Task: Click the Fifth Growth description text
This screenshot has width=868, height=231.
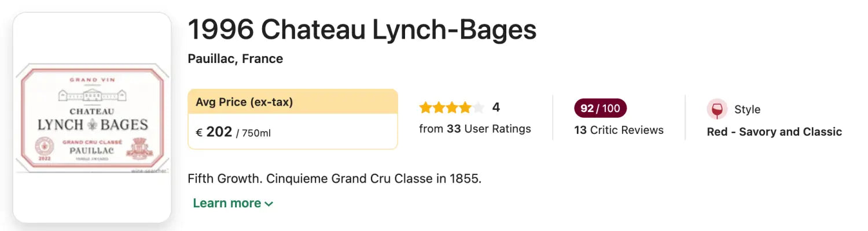Action: [334, 178]
